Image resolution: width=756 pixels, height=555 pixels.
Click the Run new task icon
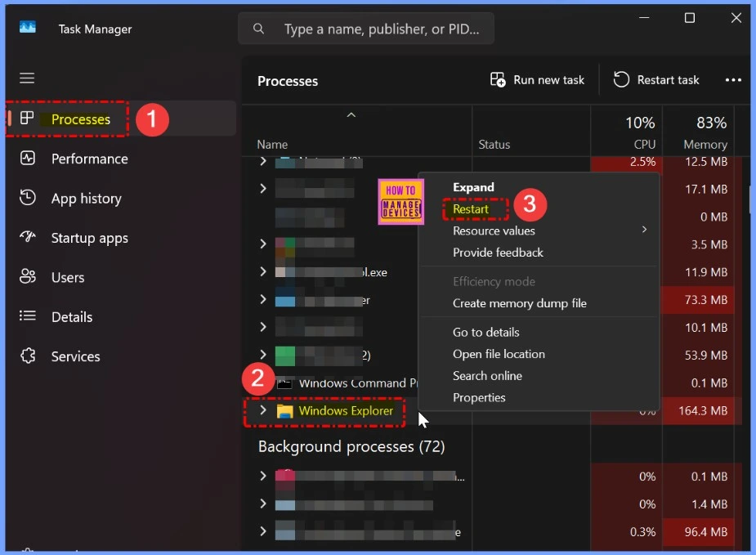click(498, 79)
